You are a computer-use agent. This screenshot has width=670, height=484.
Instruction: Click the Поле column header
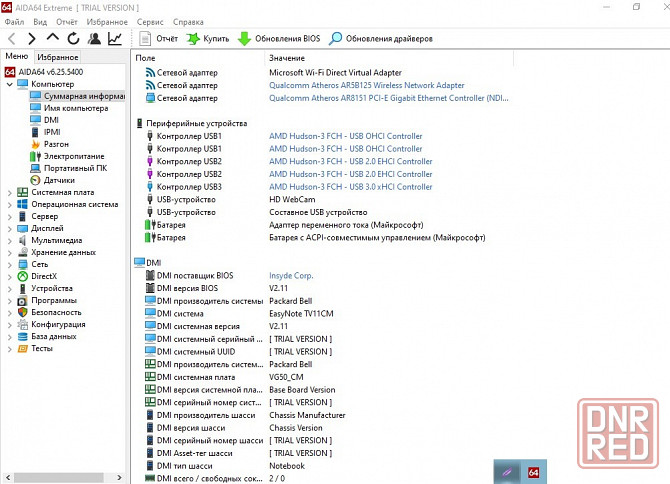[146, 58]
